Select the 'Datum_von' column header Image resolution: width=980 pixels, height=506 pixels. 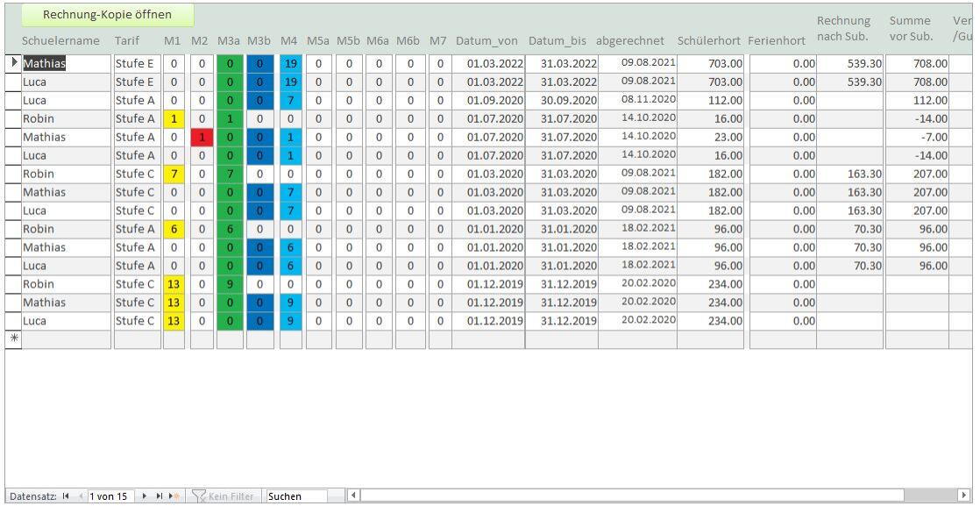[x=486, y=41]
